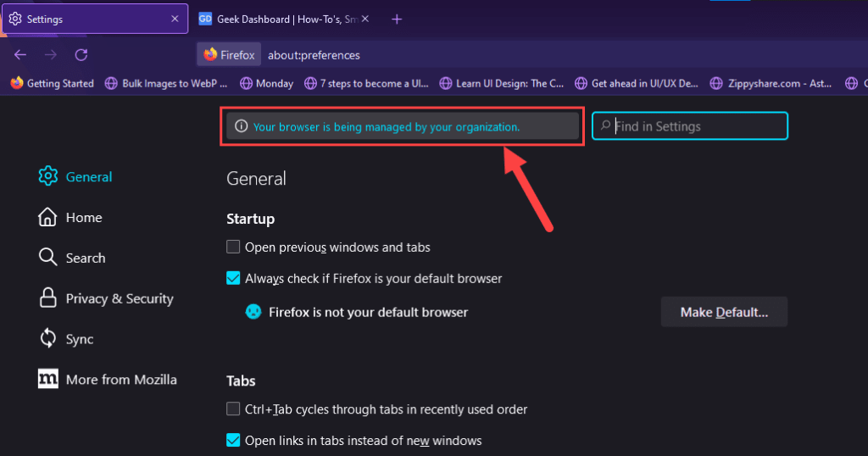Open the Sync category
The height and width of the screenshot is (456, 868).
click(66, 339)
